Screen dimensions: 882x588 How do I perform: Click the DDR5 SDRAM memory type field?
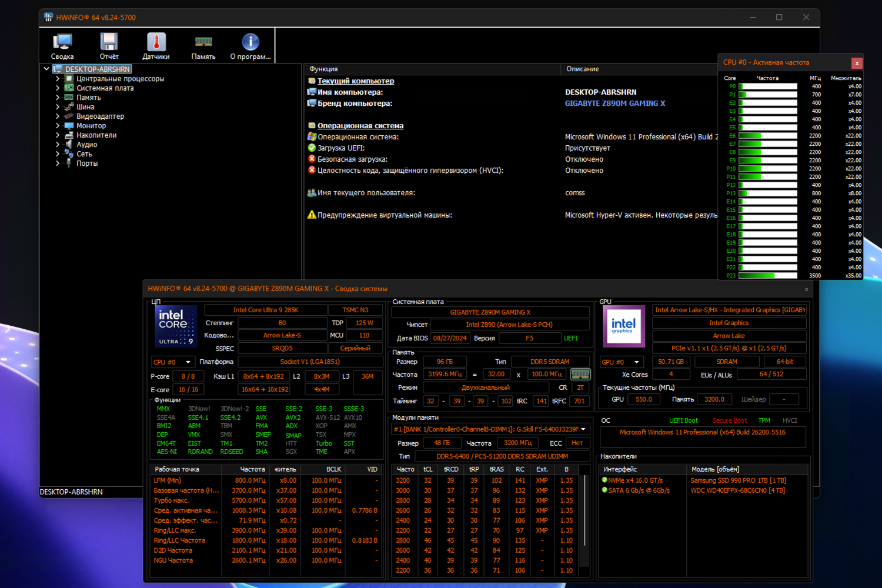tap(550, 362)
